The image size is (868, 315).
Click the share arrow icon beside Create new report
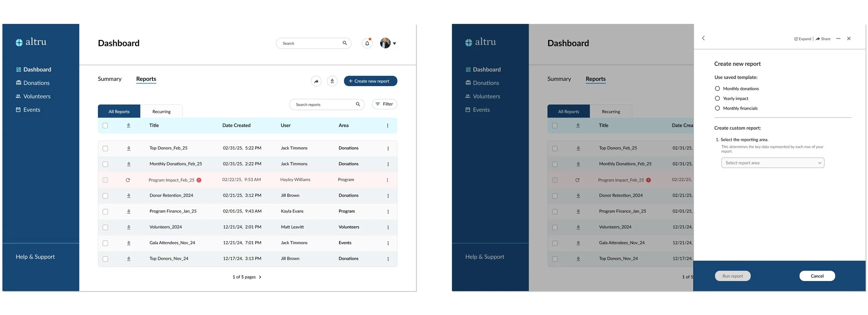316,81
